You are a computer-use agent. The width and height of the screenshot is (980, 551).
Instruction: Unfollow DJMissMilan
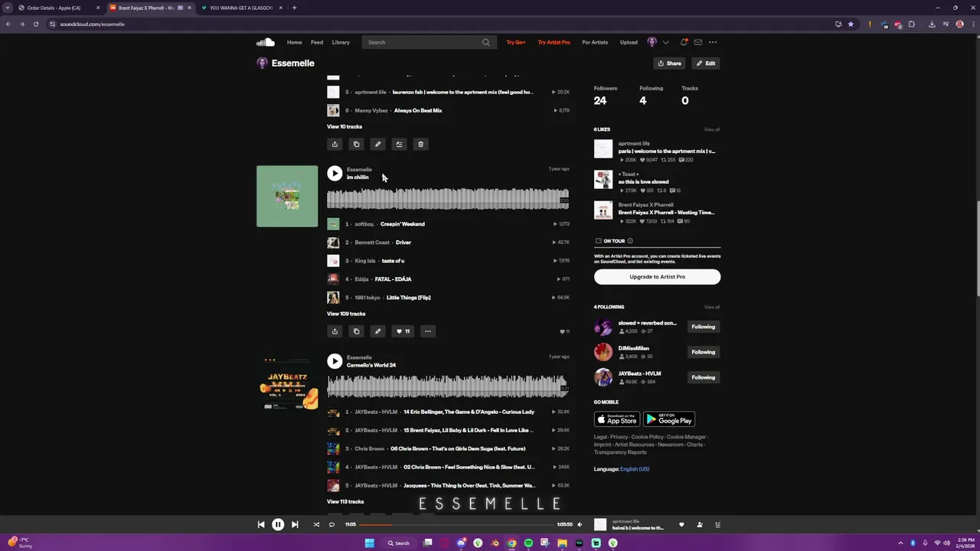coord(703,352)
